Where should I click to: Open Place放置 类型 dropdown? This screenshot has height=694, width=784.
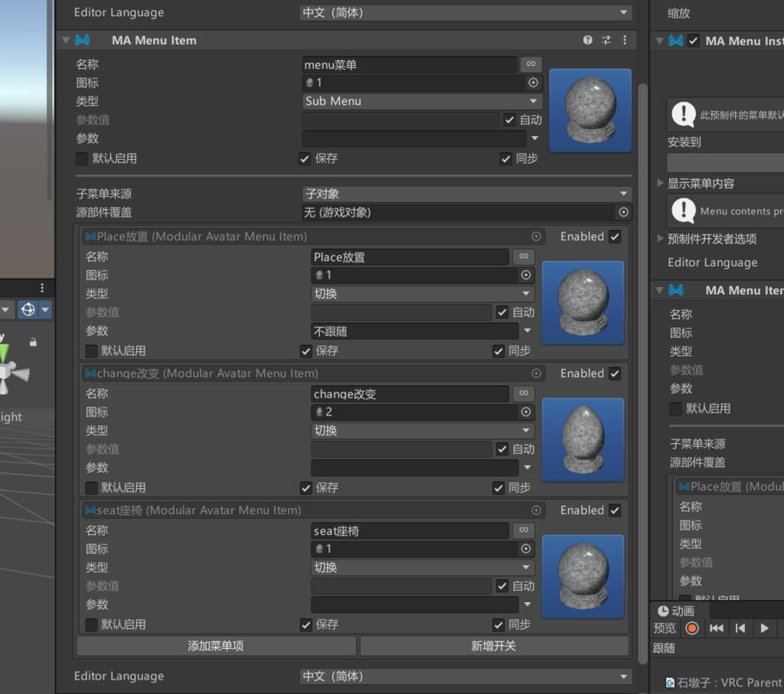423,294
